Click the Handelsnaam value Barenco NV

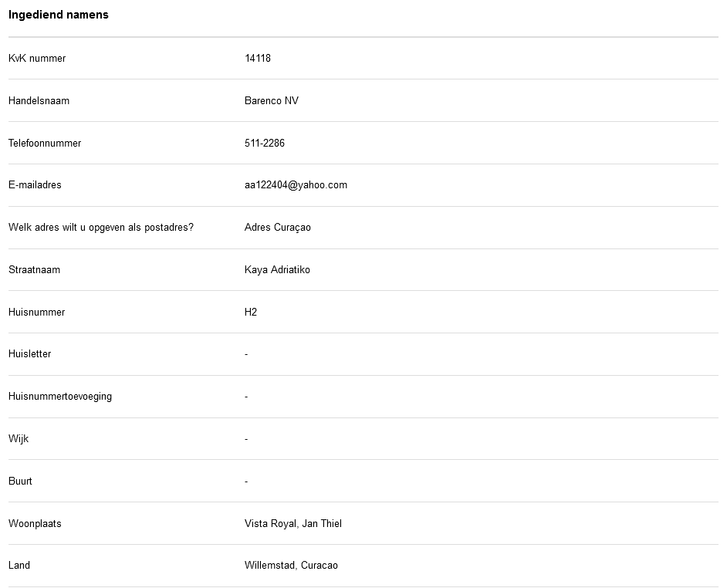click(272, 101)
